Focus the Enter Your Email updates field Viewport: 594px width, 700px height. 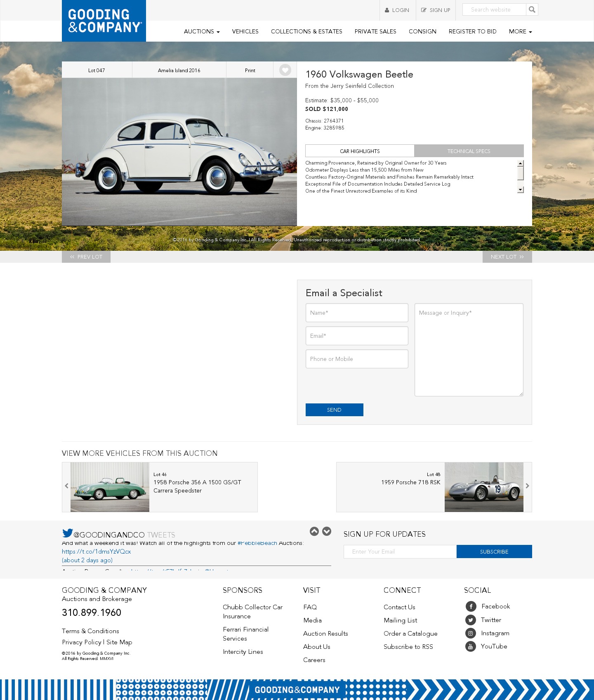pyautogui.click(x=400, y=552)
